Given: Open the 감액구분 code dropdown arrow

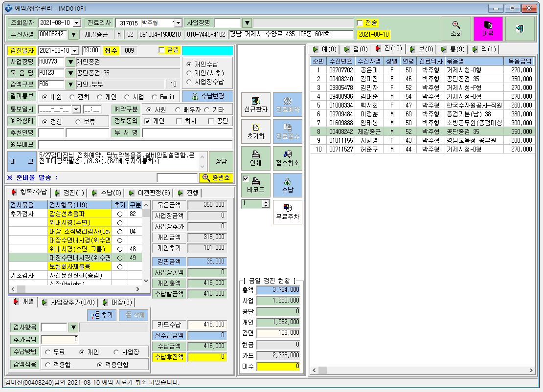Looking at the screenshot, I should tap(70, 84).
